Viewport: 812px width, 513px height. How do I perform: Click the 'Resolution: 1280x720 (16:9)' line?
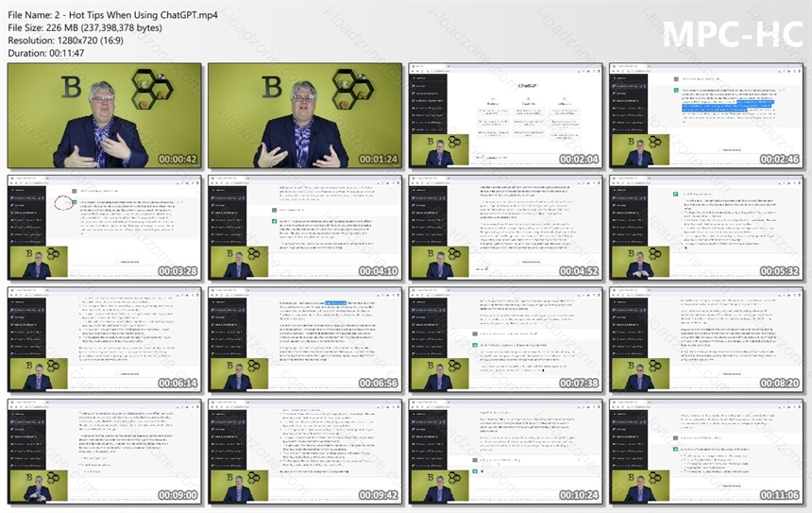[65, 41]
